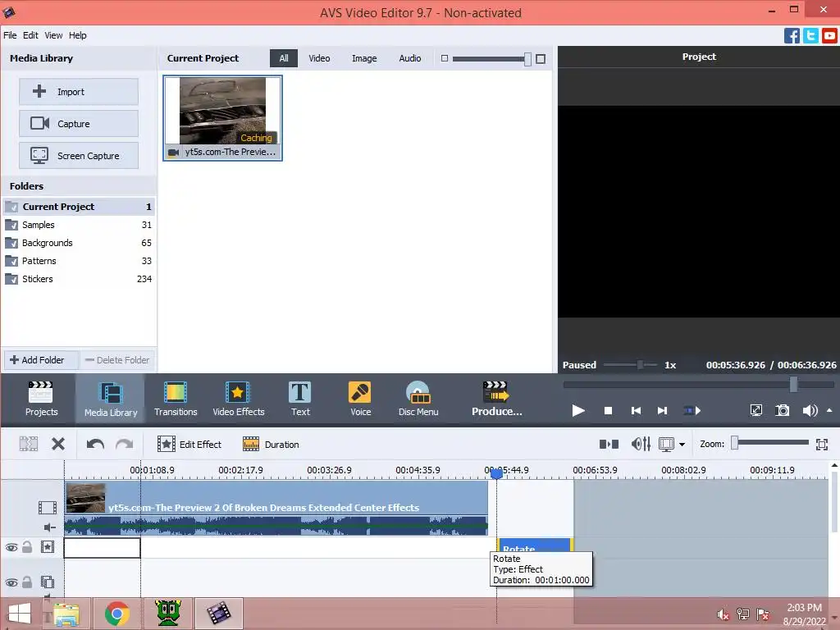The image size is (840, 630).
Task: Open the Text effects panel
Action: [300, 399]
